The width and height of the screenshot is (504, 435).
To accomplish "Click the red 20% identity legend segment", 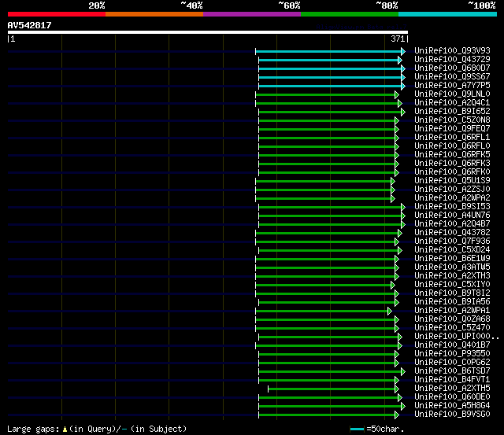I will point(57,14).
